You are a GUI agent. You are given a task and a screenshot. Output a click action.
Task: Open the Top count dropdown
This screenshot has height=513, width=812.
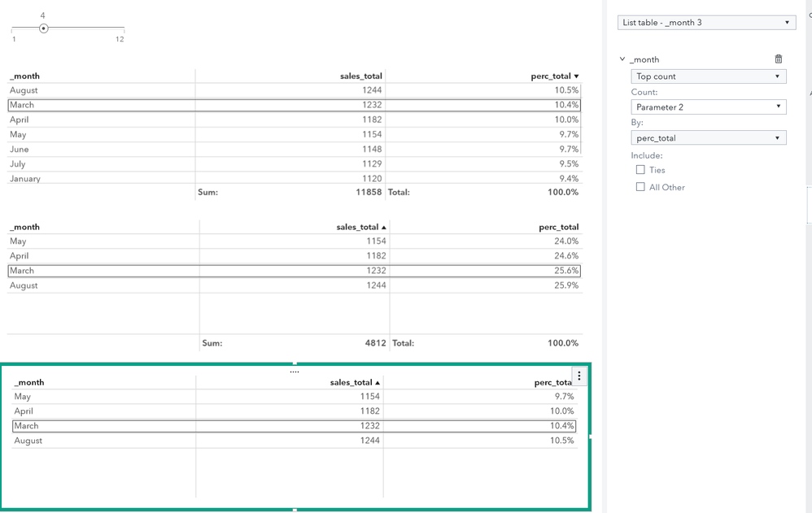709,76
